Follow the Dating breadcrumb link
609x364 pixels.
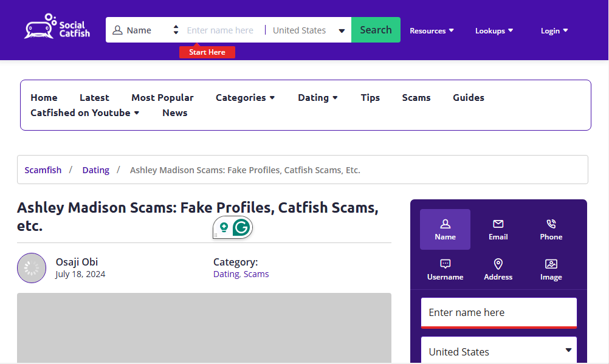click(x=95, y=170)
